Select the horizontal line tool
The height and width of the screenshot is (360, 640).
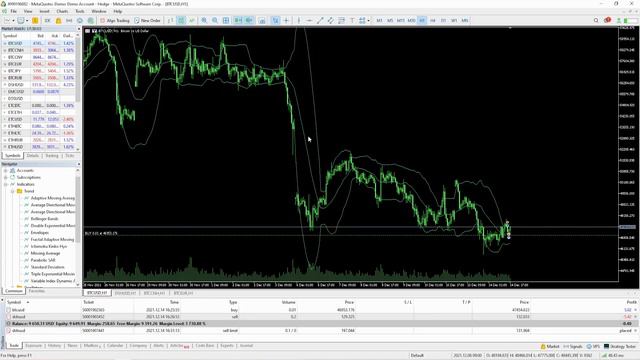[309, 20]
